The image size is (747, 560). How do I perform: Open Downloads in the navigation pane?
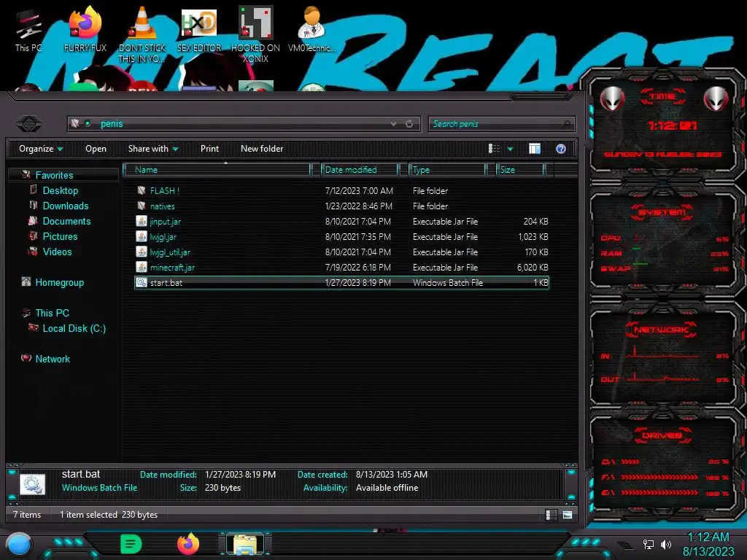coord(65,206)
